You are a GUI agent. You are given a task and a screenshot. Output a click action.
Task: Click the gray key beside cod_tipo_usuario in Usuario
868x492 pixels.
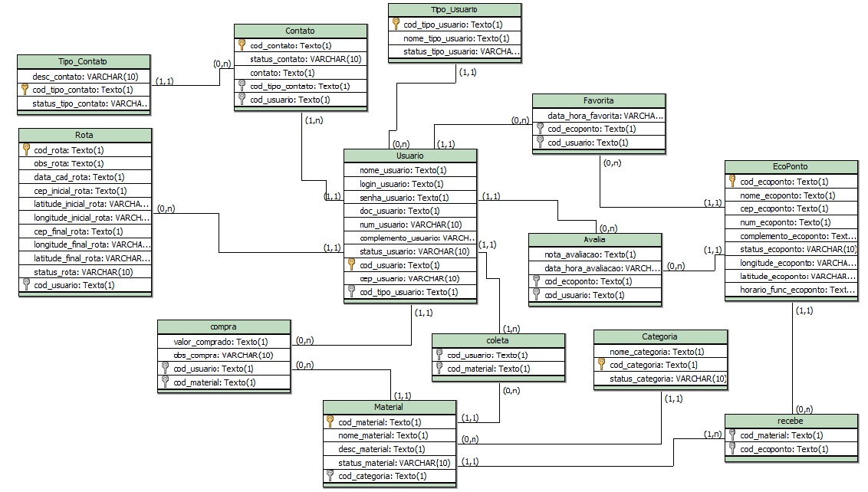[351, 291]
